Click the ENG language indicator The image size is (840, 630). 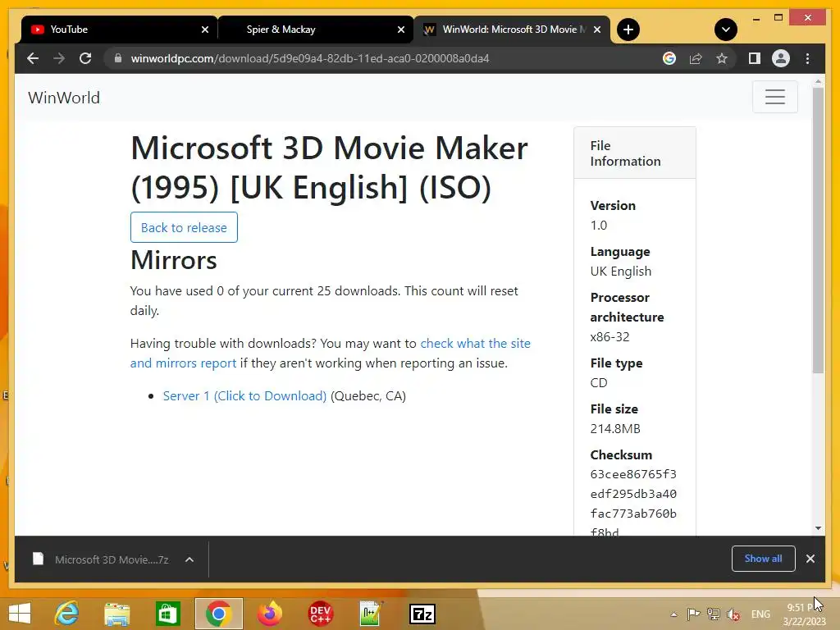pos(760,614)
